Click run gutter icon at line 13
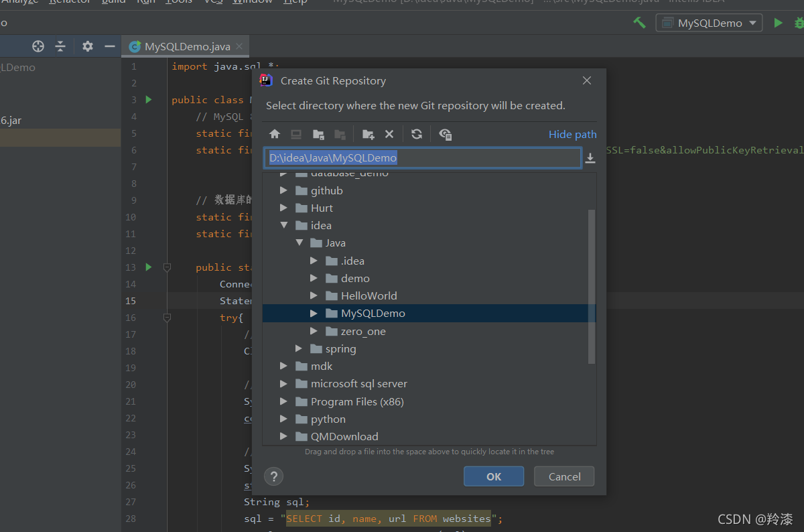 tap(149, 267)
